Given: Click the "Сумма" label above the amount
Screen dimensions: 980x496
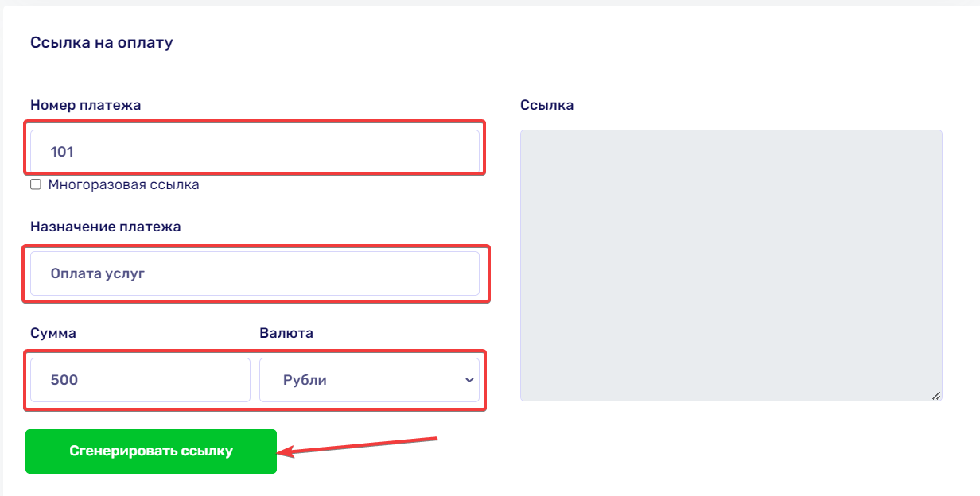Looking at the screenshot, I should [x=53, y=333].
